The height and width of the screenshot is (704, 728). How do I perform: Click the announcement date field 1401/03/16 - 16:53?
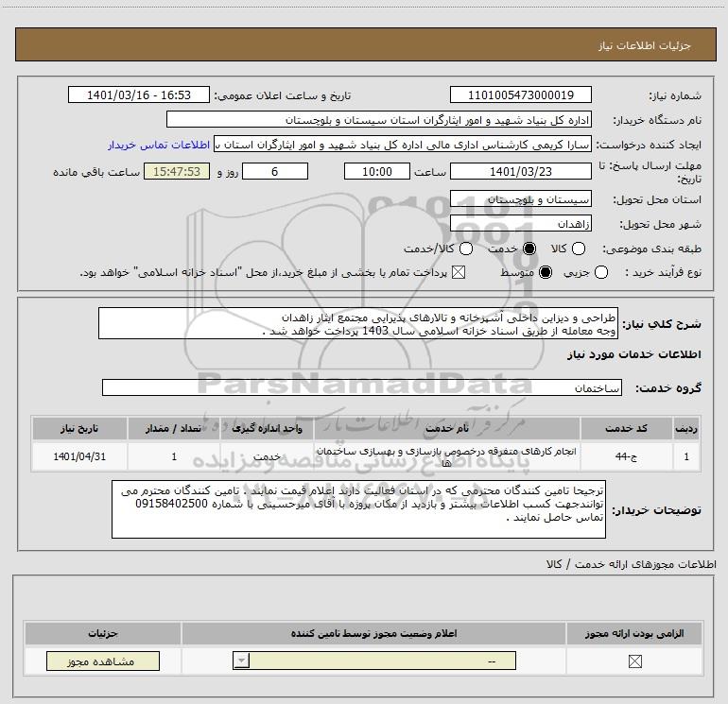coord(139,94)
